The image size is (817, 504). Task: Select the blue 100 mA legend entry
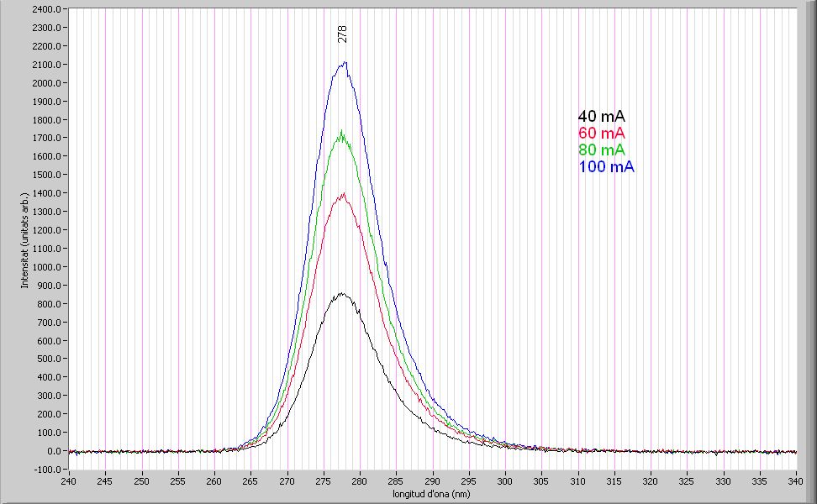click(x=605, y=167)
